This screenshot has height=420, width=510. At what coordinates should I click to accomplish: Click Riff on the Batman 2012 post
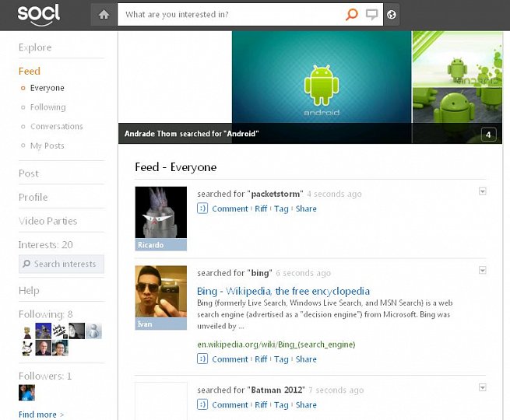point(261,405)
